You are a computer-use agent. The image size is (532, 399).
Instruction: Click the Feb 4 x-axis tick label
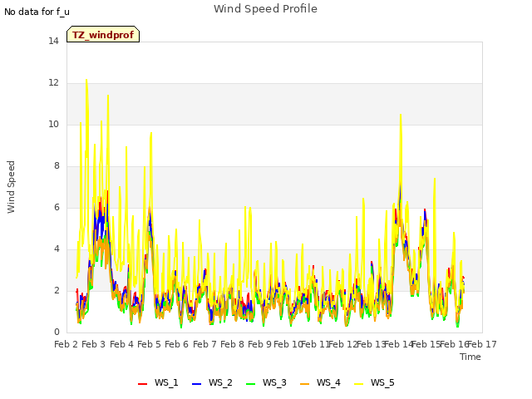pos(121,344)
